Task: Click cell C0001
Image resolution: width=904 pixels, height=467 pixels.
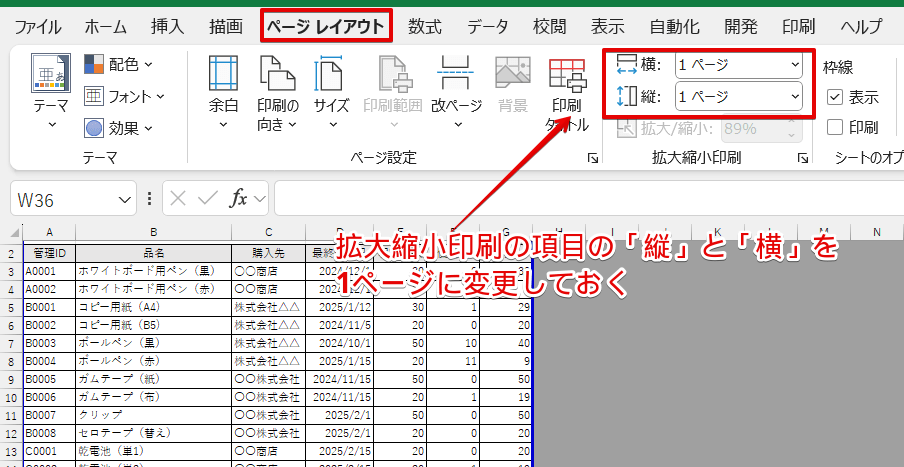Action: [x=50, y=451]
